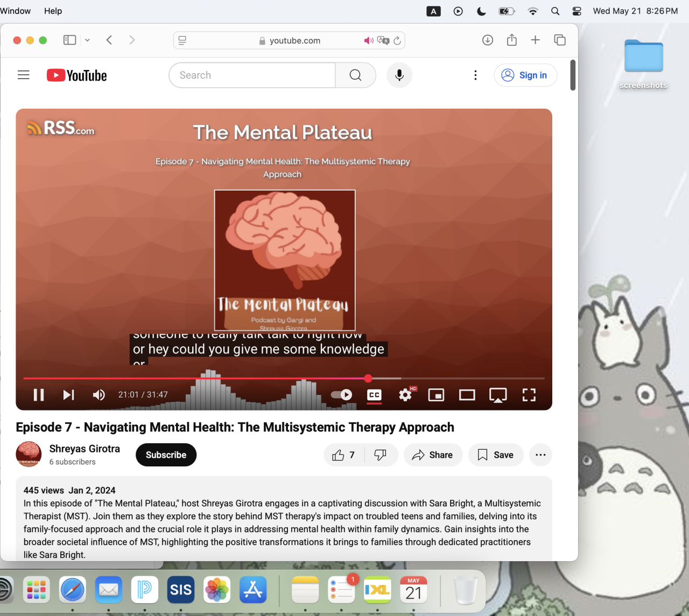Open the Shreyas Girotra channel name link
This screenshot has width=689, height=616.
point(85,449)
